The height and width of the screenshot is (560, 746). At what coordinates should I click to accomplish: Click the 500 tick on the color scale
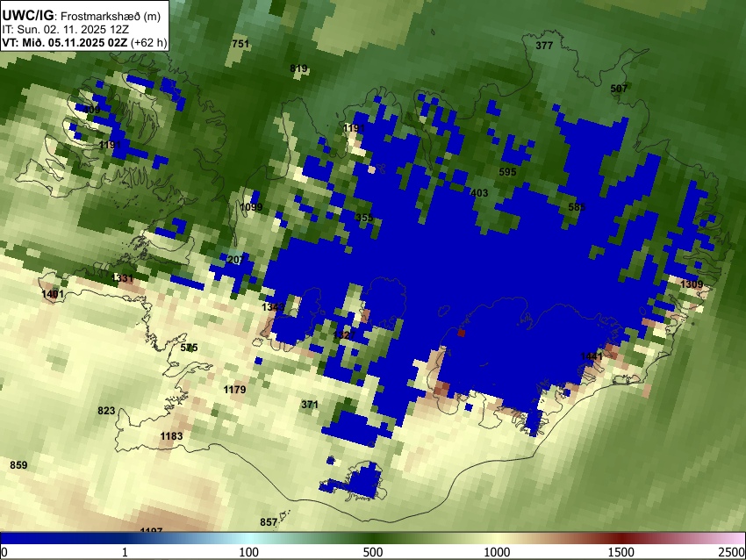pyautogui.click(x=373, y=552)
